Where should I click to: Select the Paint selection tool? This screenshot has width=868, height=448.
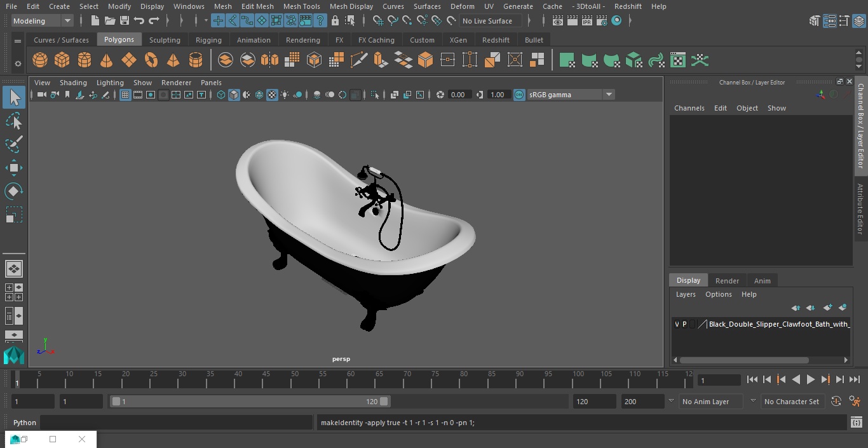coord(14,144)
